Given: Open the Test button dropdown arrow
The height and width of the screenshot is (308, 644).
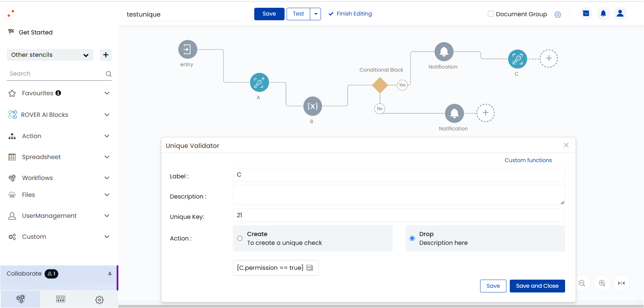Looking at the screenshot, I should (316, 14).
